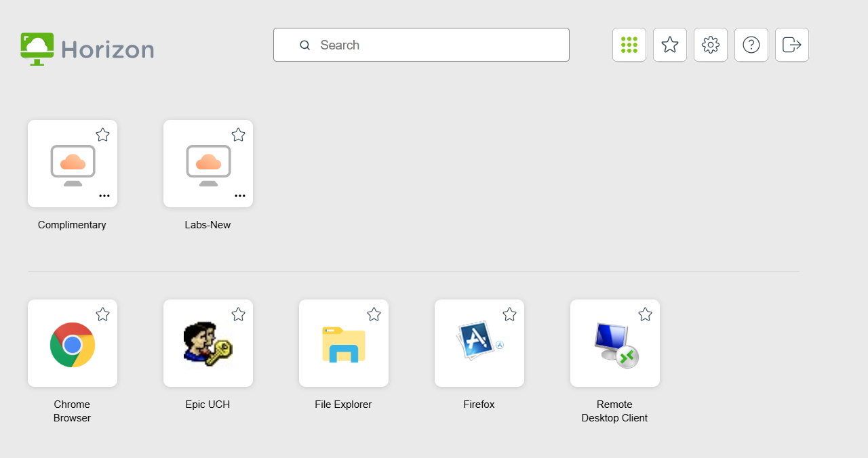Click the "Firefox" label text
Viewport: 868px width, 458px height.
click(x=479, y=404)
